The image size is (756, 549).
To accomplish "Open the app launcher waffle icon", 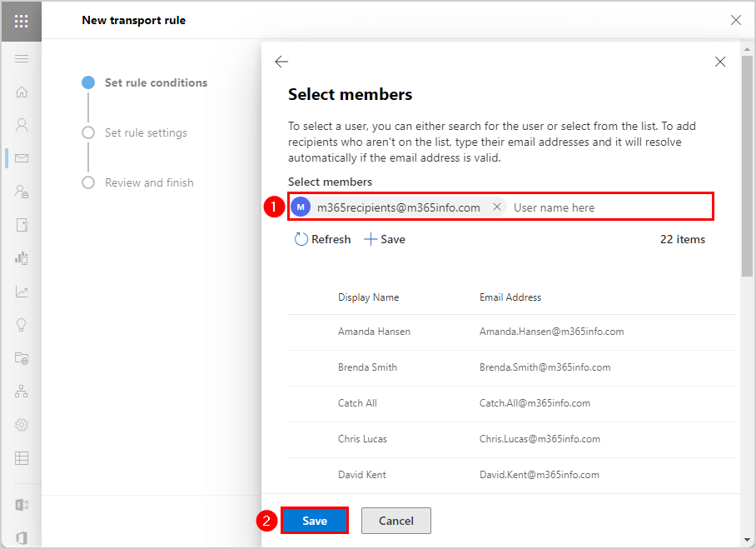I will coord(21,21).
